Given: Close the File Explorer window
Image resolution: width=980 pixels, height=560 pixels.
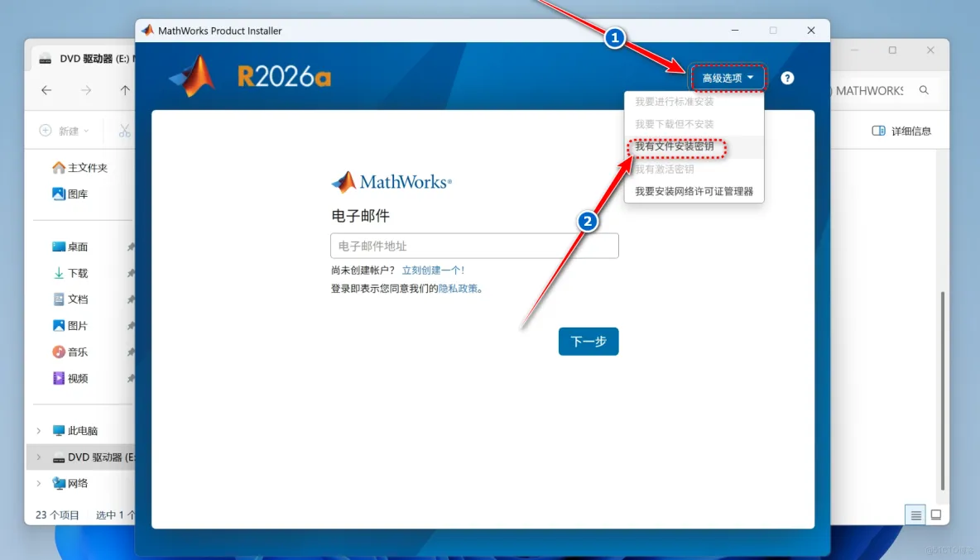Looking at the screenshot, I should [930, 50].
